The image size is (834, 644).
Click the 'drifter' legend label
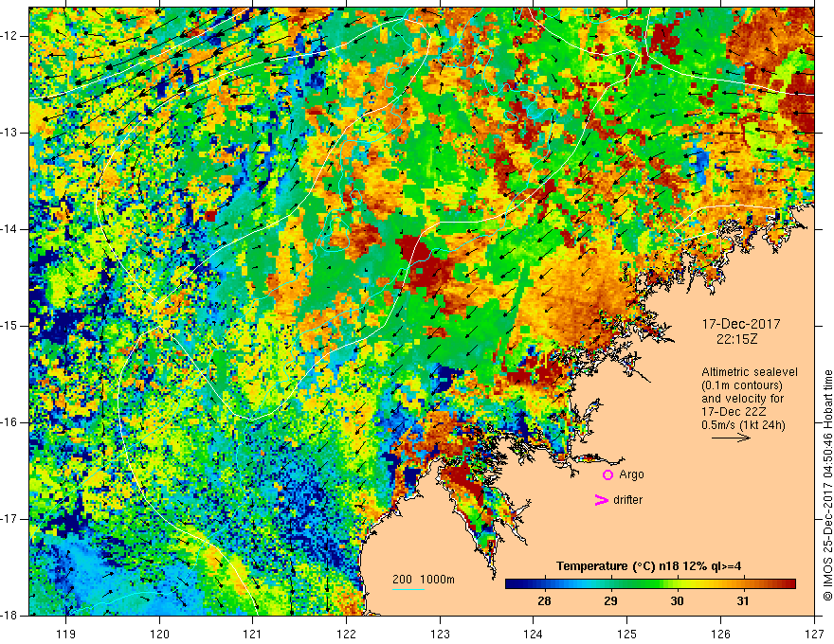tap(627, 500)
